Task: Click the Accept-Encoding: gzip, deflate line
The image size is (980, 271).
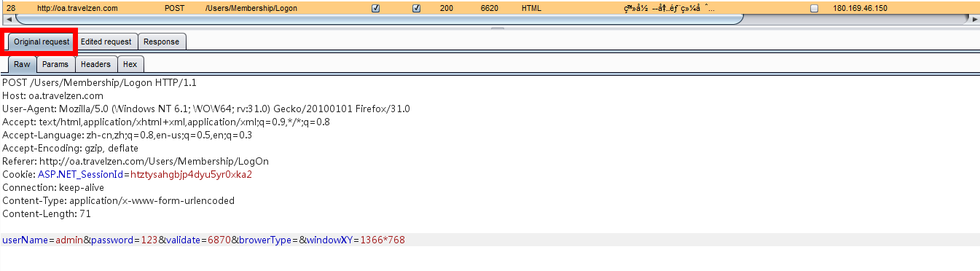Action: click(70, 148)
